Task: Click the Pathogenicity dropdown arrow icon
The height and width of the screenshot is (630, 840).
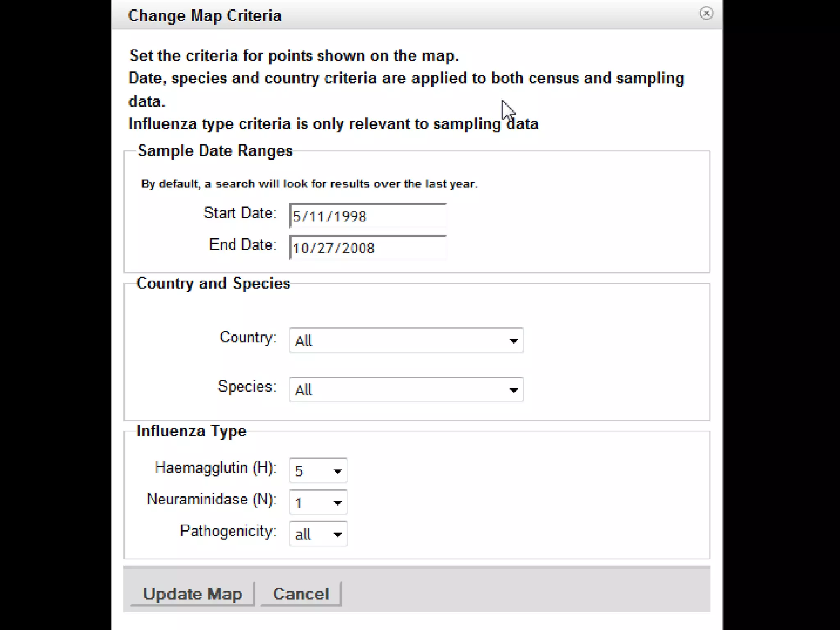Action: pos(338,534)
